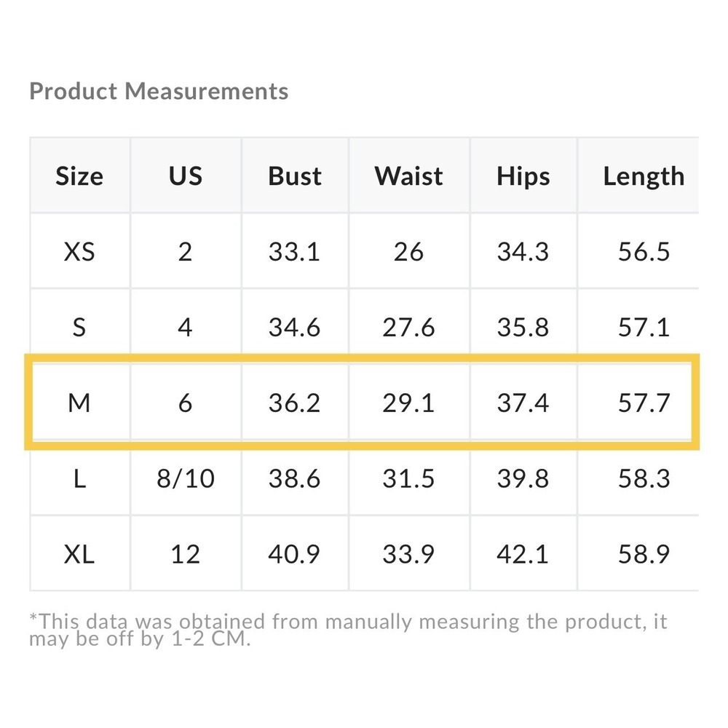Image resolution: width=728 pixels, height=728 pixels.
Task: Click the 29.1 waist value
Action: pyautogui.click(x=408, y=403)
